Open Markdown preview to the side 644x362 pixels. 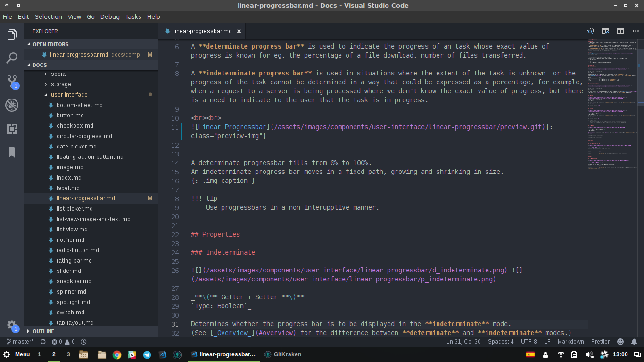click(x=605, y=31)
